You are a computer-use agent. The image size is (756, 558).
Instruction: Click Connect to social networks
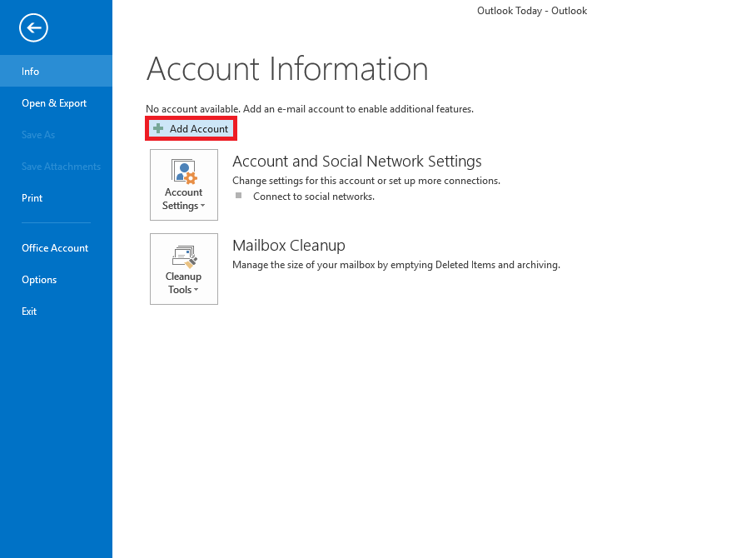[313, 197]
